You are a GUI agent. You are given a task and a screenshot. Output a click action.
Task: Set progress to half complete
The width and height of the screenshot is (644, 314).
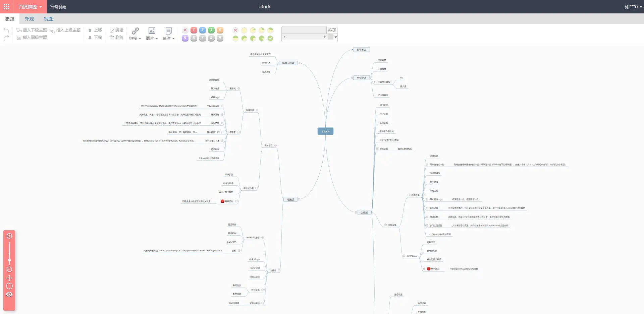235,38
